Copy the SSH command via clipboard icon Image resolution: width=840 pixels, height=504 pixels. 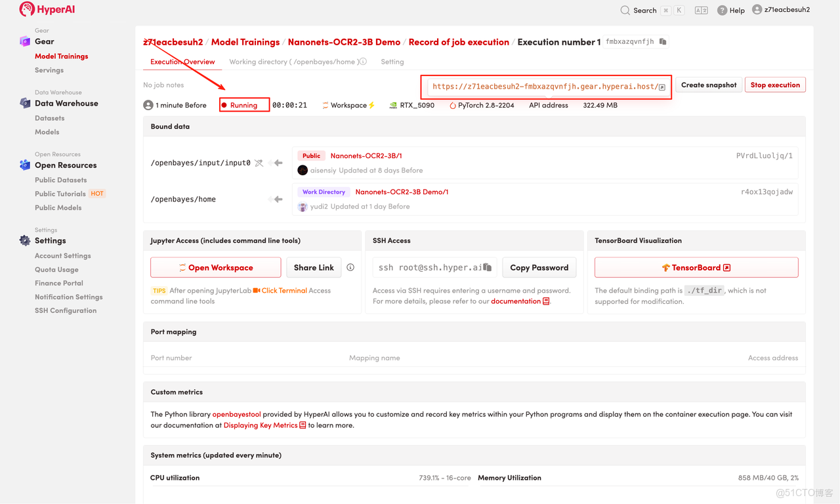(488, 267)
